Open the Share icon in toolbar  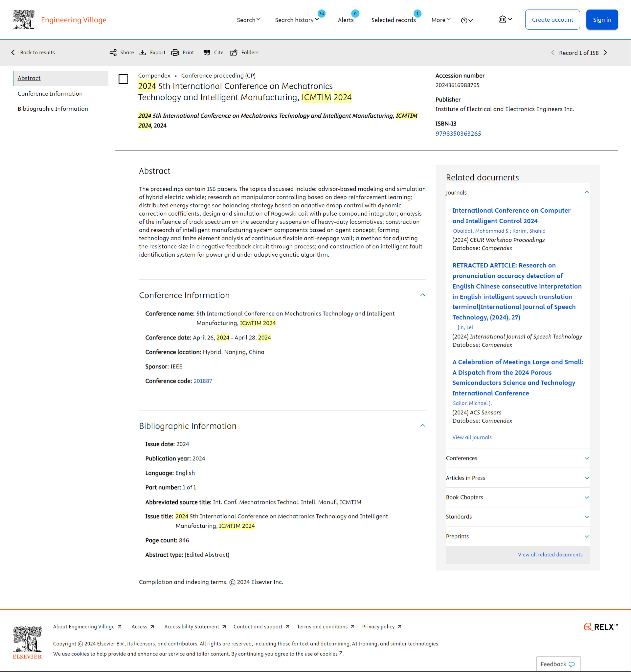pyautogui.click(x=113, y=53)
